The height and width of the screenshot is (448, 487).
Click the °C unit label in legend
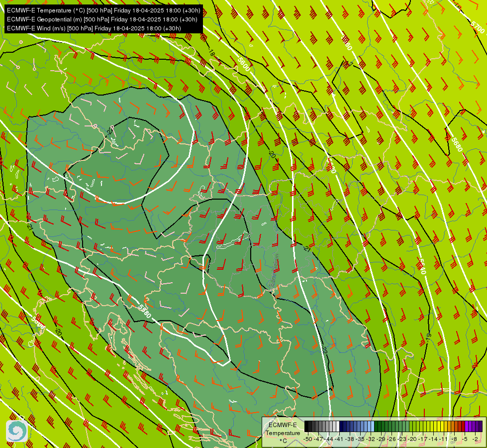283,441
